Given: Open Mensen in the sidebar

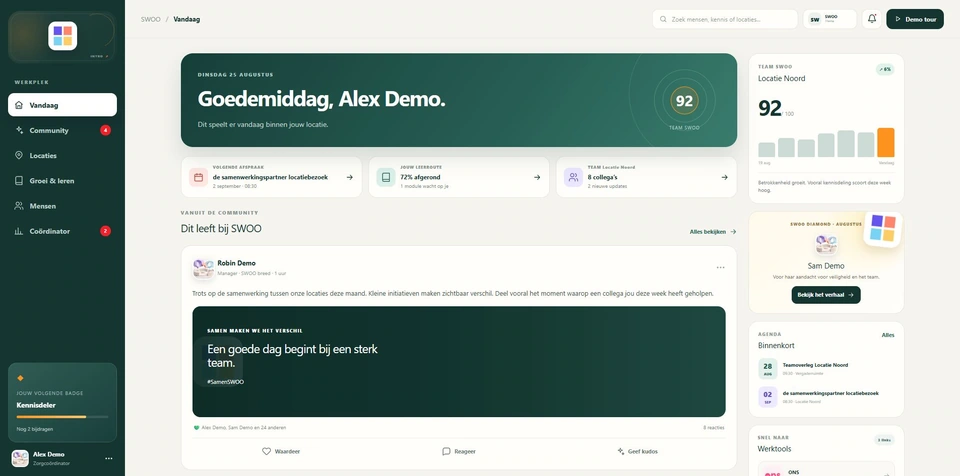Looking at the screenshot, I should [x=62, y=206].
